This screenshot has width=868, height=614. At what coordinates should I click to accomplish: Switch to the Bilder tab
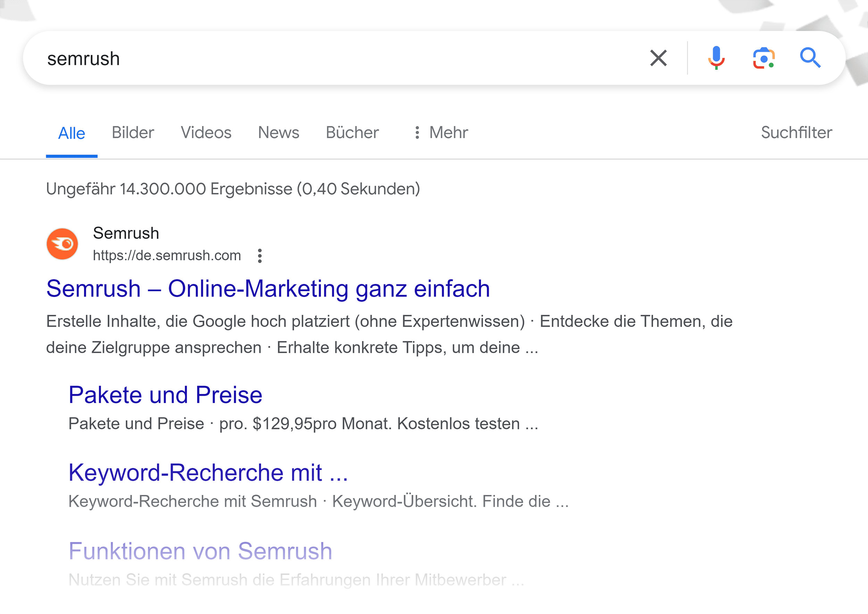(133, 133)
